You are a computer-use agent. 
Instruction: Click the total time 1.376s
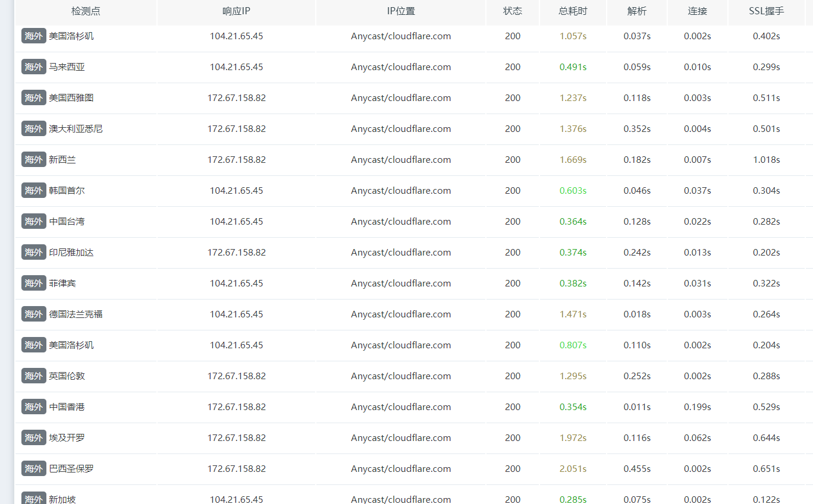coord(573,129)
